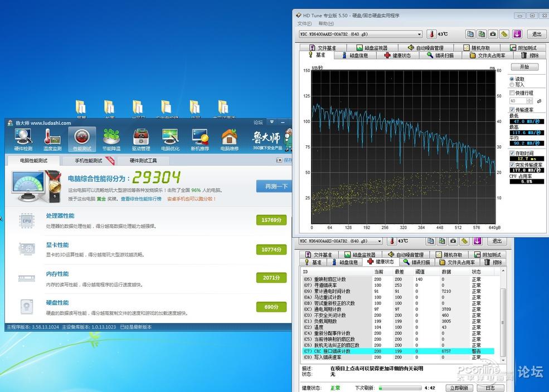The height and width of the screenshot is (392, 549).
Task: Click camera icon in HD Tune health window
Action: [453, 241]
